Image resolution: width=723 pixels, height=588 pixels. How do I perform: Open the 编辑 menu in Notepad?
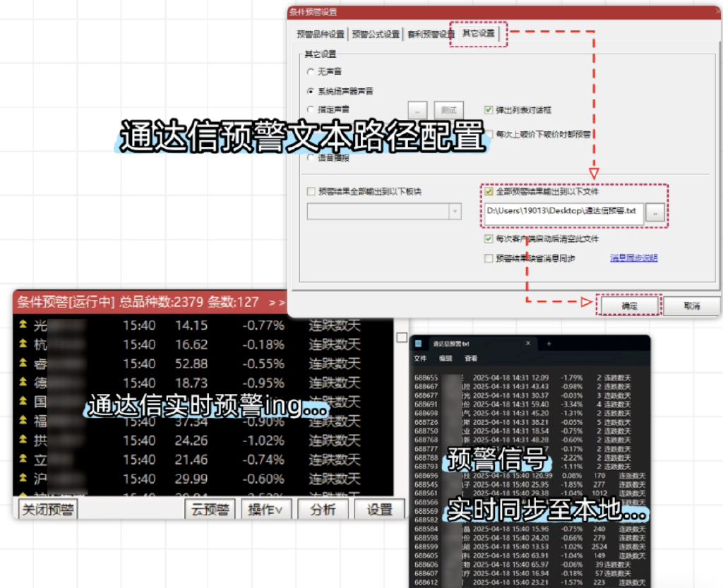pos(446,359)
